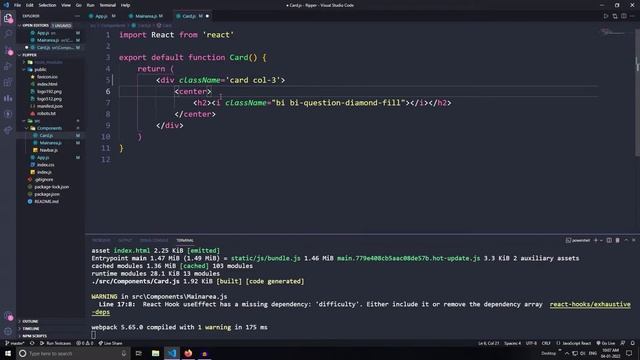Click the master branch indicator

click(15, 343)
